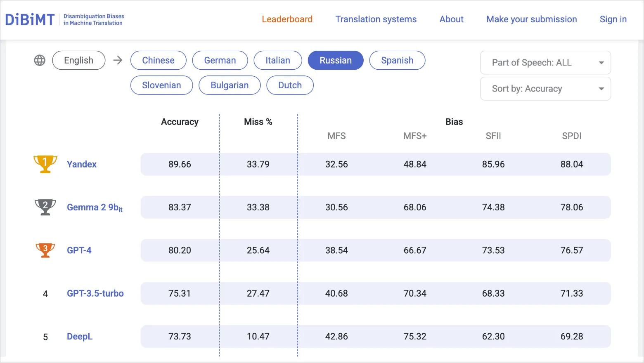Open the DeepL system link
Viewport: 644px width, 363px height.
pyautogui.click(x=80, y=337)
